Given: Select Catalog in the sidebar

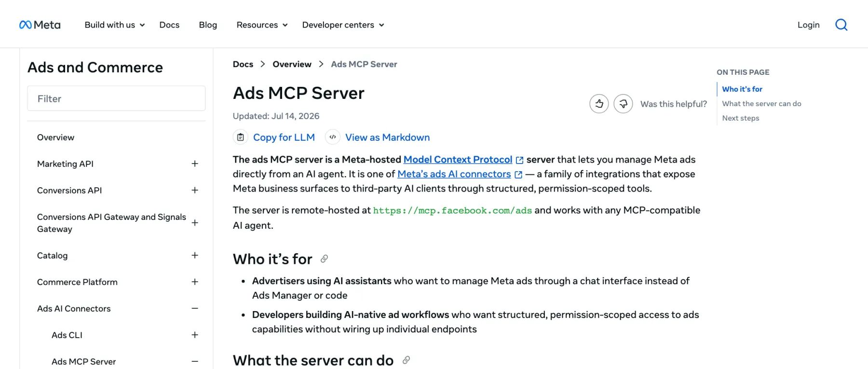Looking at the screenshot, I should click(52, 256).
